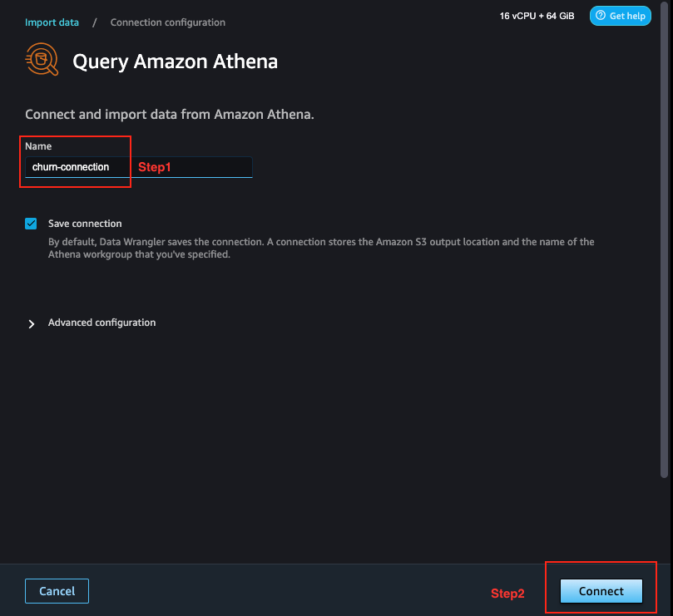
Task: Click the Query Amazon Athena page title
Action: coord(176,62)
